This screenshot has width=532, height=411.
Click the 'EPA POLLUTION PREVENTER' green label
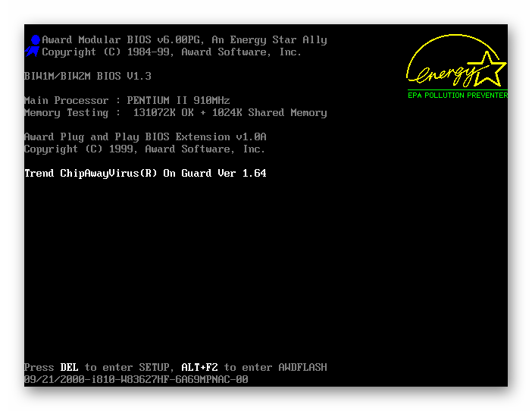[x=458, y=96]
